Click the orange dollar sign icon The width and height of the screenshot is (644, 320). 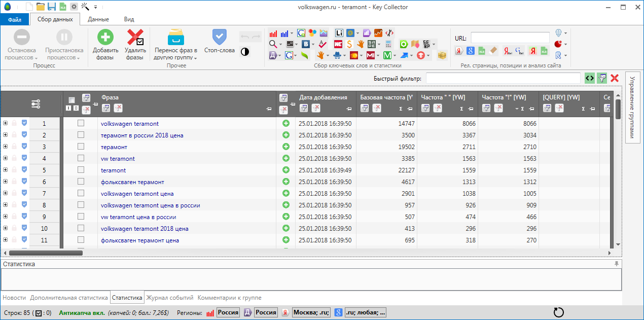click(x=349, y=44)
